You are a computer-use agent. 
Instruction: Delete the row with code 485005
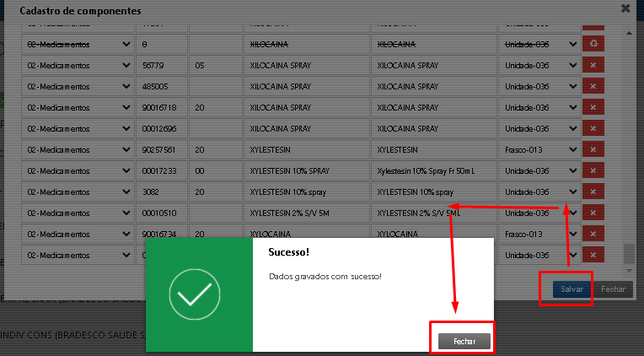click(593, 86)
